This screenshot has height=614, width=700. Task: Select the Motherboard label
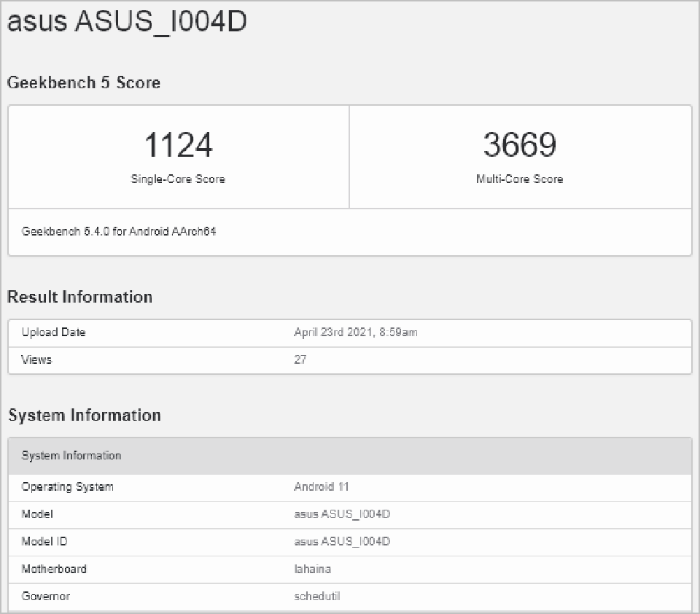(x=54, y=569)
